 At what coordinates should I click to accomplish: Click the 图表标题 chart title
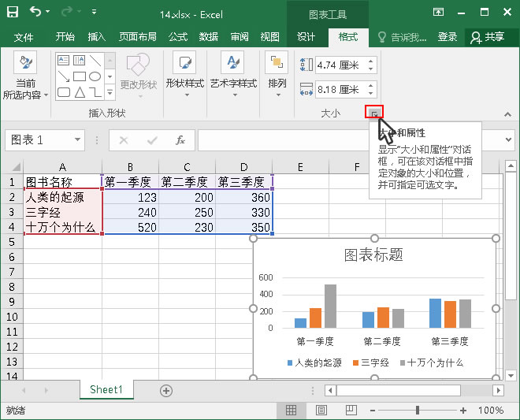pyautogui.click(x=373, y=255)
